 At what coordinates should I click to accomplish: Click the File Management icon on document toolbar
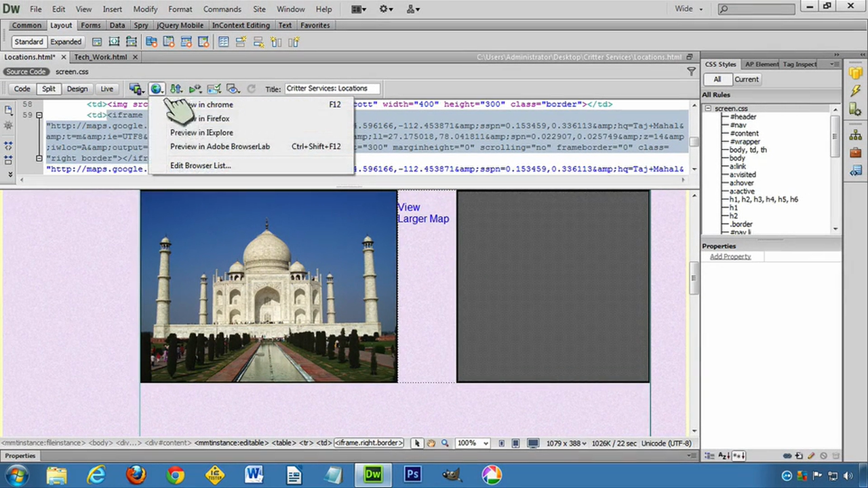[175, 89]
